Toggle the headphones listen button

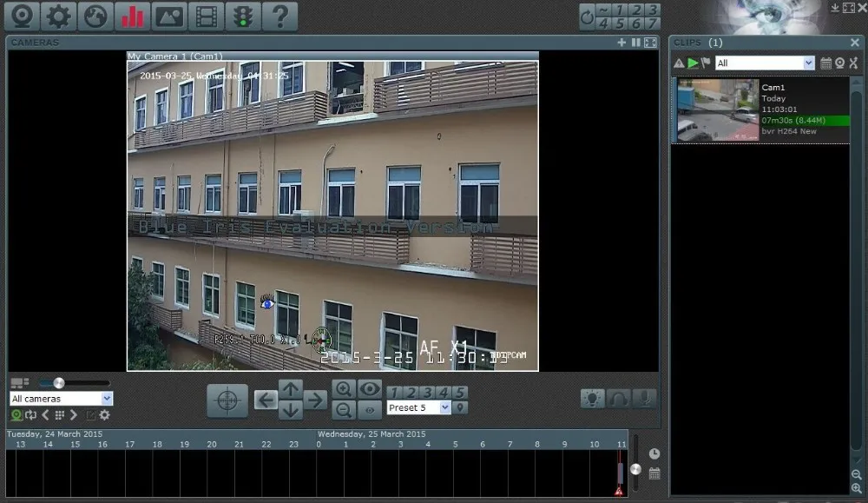[x=618, y=398]
